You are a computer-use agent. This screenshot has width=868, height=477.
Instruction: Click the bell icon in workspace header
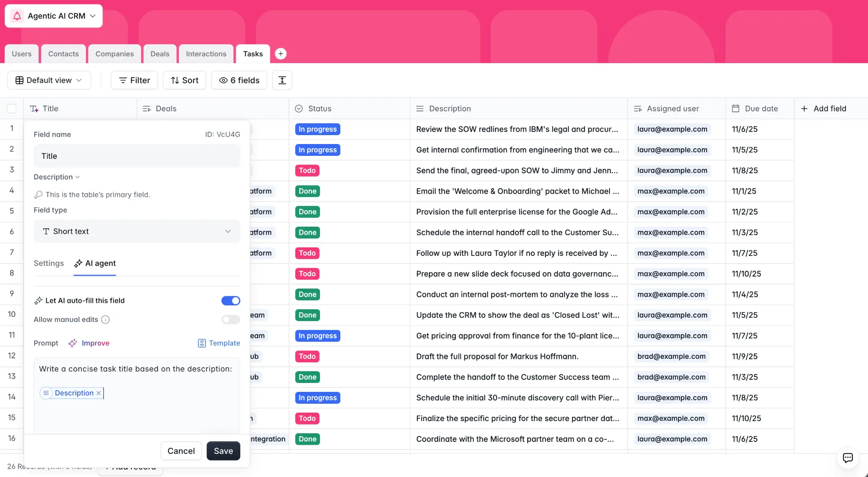[x=17, y=16]
